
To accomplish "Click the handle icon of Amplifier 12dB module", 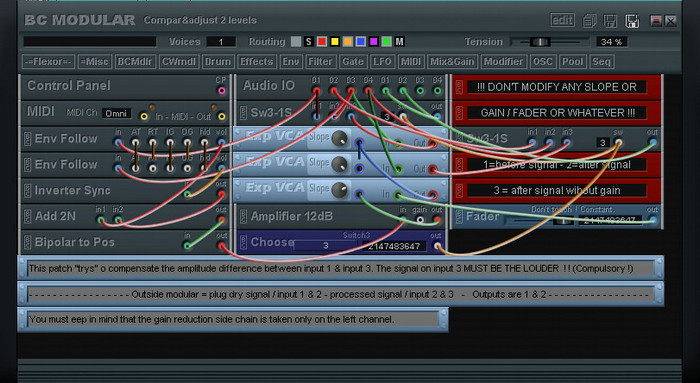I will 243,216.
